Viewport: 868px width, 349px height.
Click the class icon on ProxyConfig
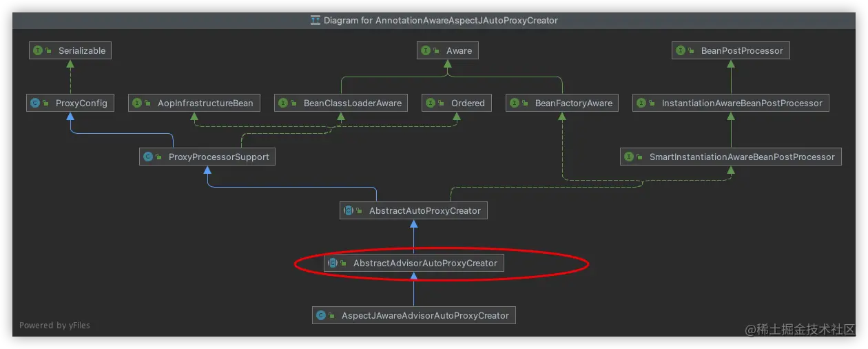36,103
